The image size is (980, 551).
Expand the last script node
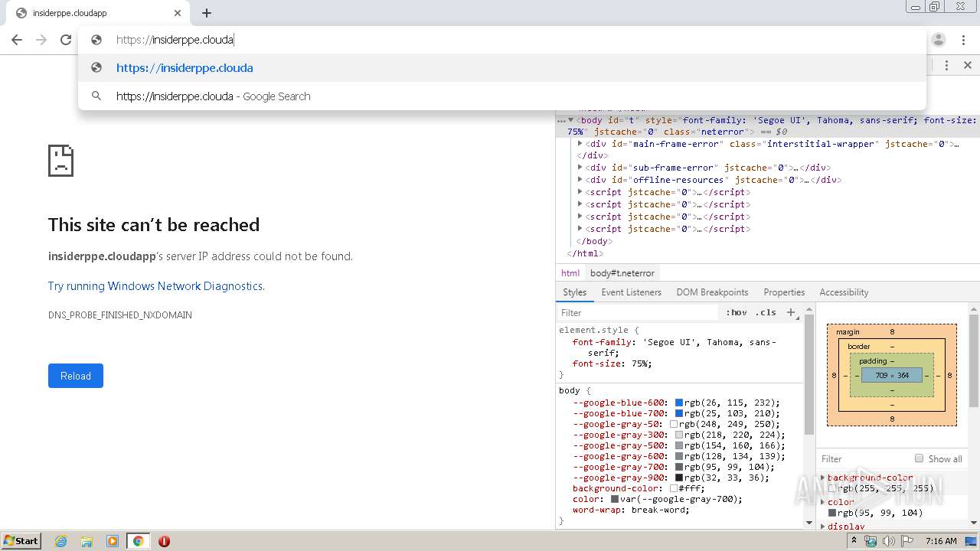pos(580,229)
